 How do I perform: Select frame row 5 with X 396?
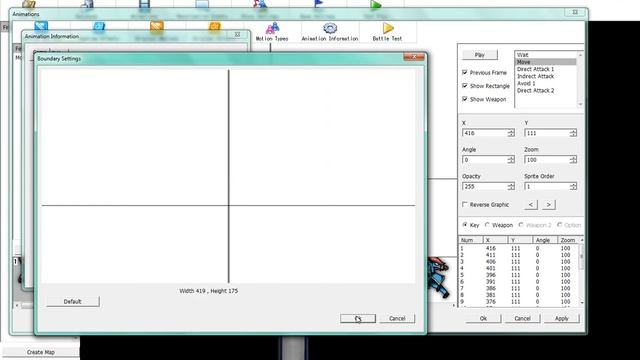[x=518, y=275]
